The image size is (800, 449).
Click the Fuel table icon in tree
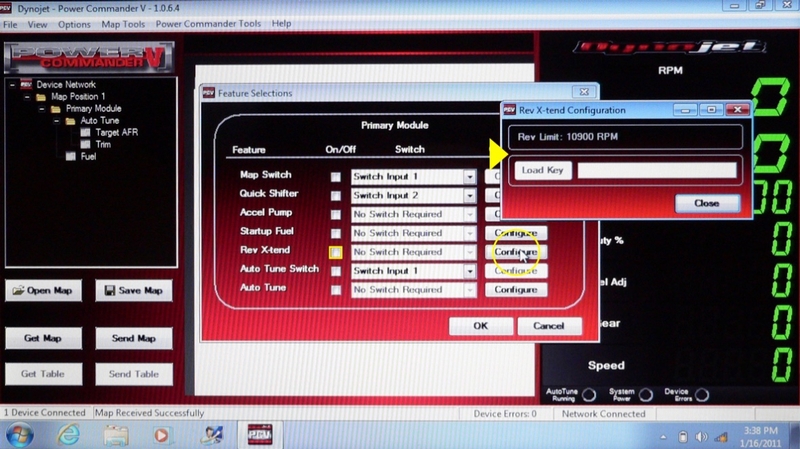[70, 156]
